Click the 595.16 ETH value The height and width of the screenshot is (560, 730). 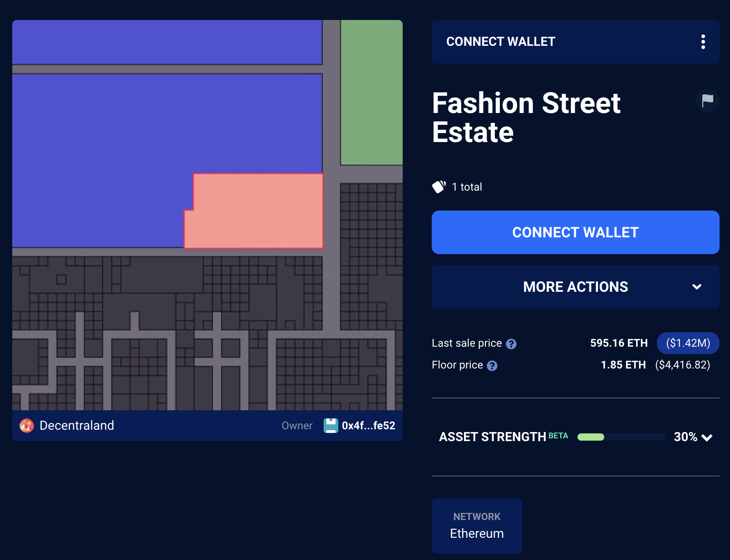point(619,343)
